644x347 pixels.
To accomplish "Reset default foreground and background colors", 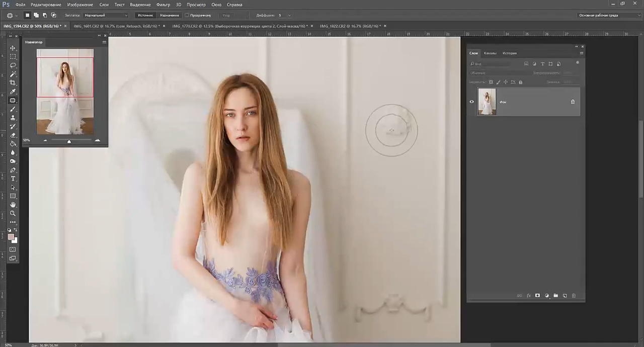I will click(10, 230).
